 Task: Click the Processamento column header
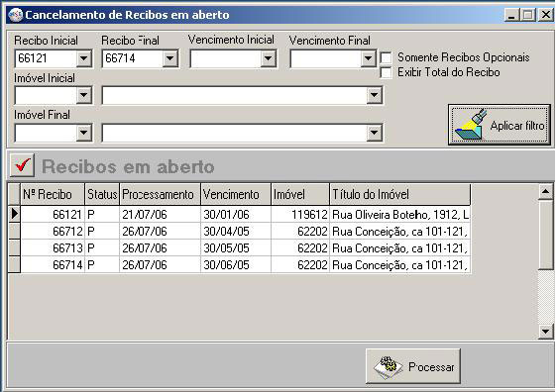(161, 194)
